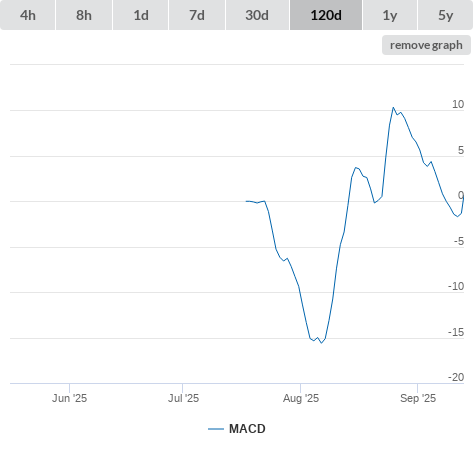This screenshot has height=455, width=474.
Task: Click the Jul '25 axis label
Action: pos(183,398)
